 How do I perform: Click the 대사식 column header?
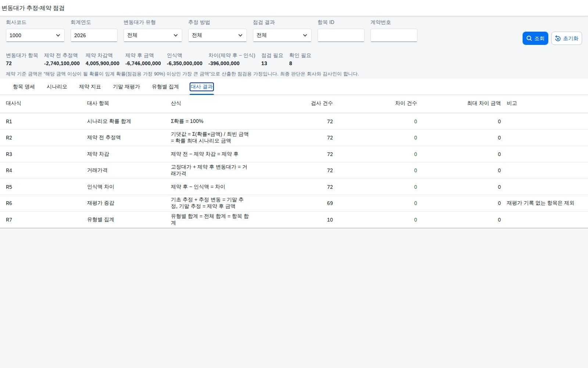[x=14, y=103]
